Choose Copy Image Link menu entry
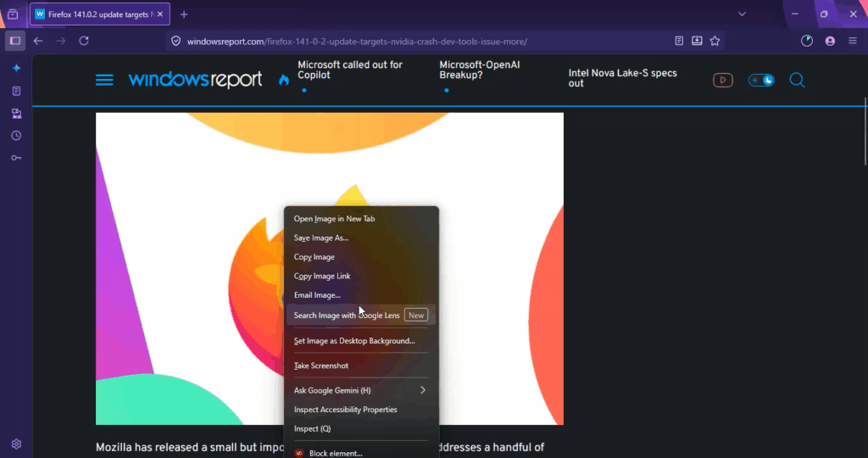868x458 pixels. coord(322,276)
